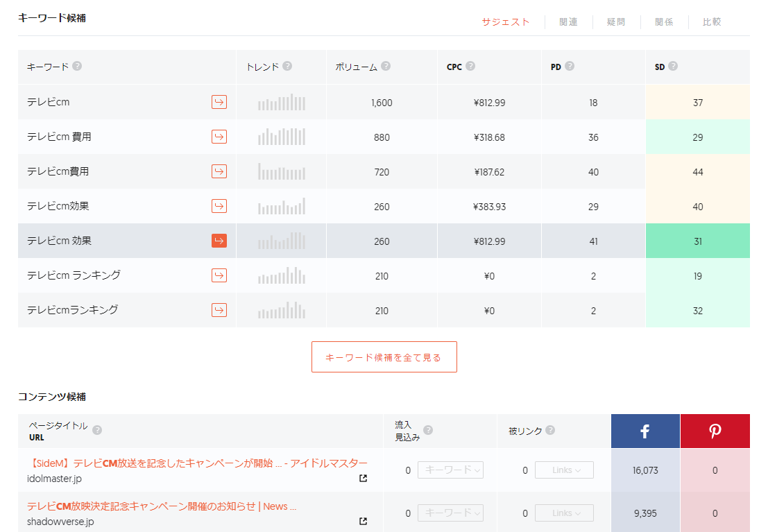
Task: Click volume value 1,600
Action: click(382, 103)
